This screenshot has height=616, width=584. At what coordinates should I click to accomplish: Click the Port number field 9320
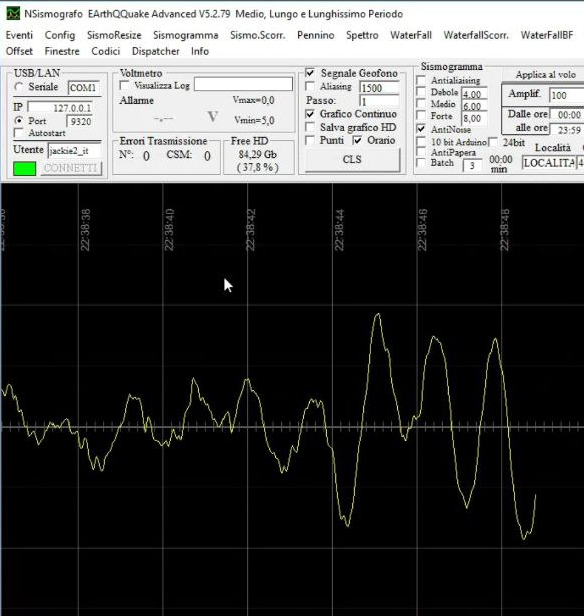tap(80, 121)
